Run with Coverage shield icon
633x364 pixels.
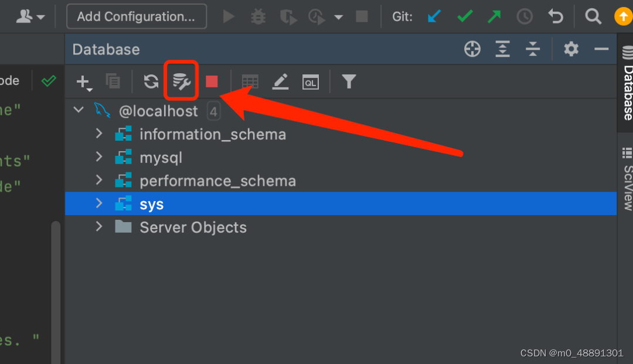[x=288, y=17]
